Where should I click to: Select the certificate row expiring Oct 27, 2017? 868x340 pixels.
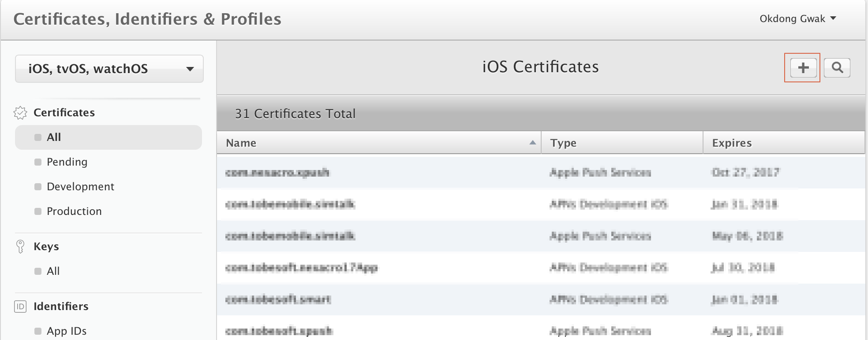[x=541, y=173]
